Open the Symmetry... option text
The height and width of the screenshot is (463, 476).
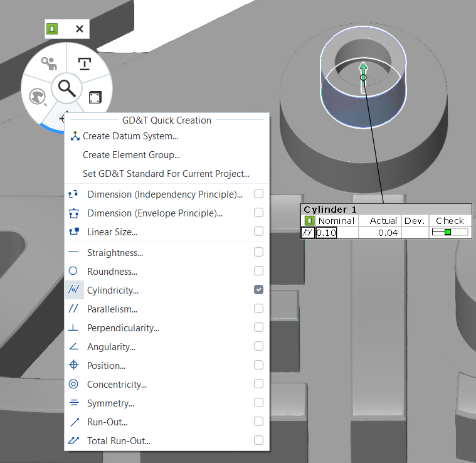pos(110,403)
